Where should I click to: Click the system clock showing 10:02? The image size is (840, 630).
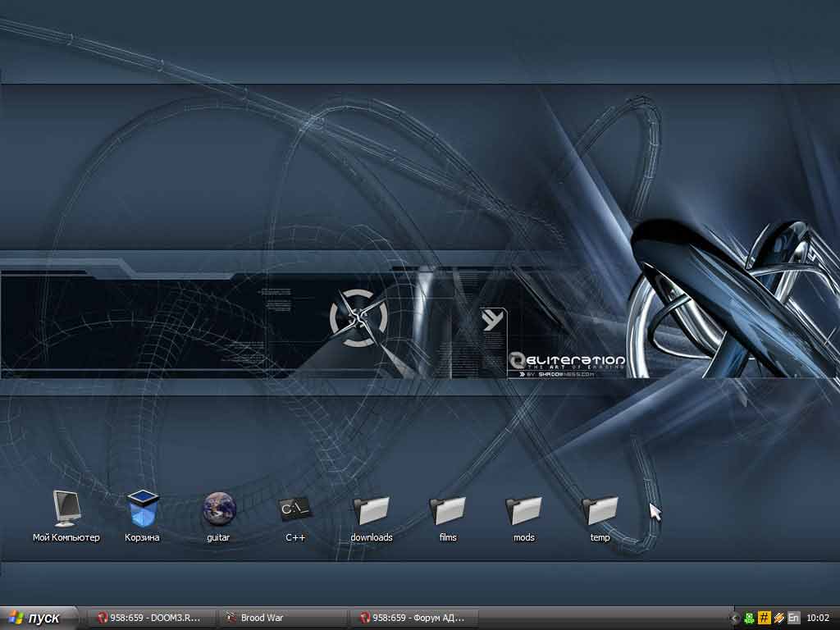pyautogui.click(x=818, y=618)
